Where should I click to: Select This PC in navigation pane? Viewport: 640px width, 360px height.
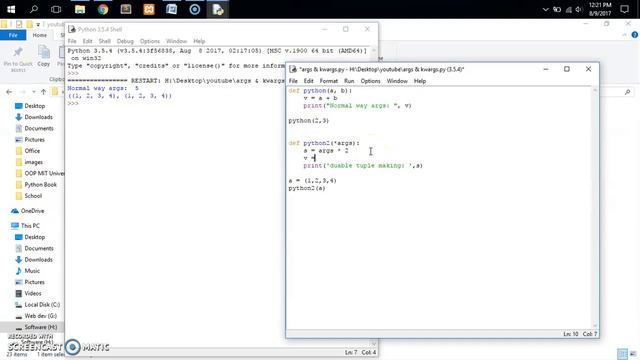pos(30,226)
